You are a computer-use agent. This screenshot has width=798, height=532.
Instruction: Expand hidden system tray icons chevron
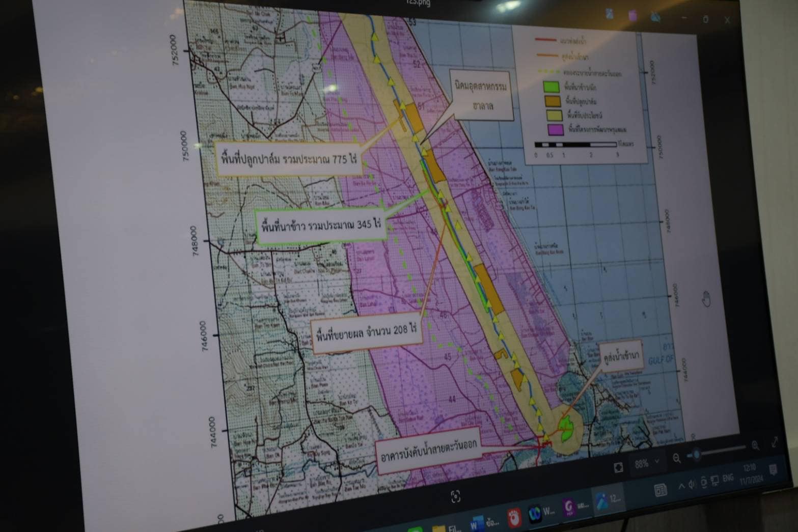tap(681, 486)
